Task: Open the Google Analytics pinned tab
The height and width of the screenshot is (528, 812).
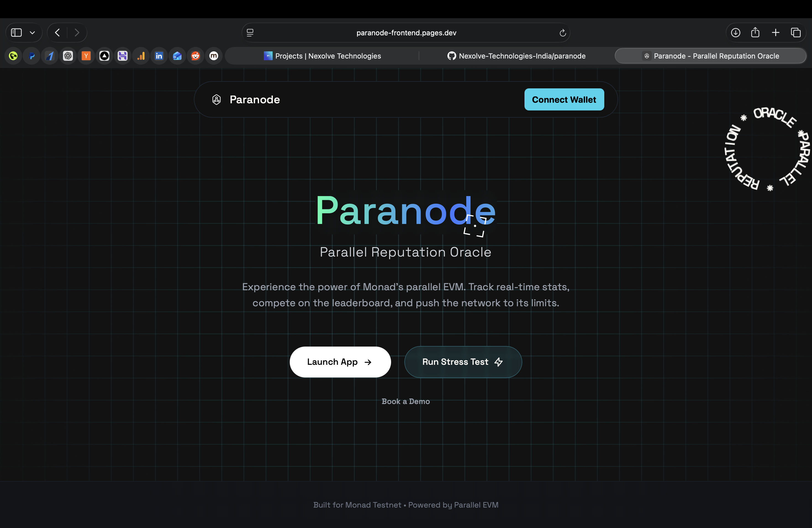Action: click(141, 56)
